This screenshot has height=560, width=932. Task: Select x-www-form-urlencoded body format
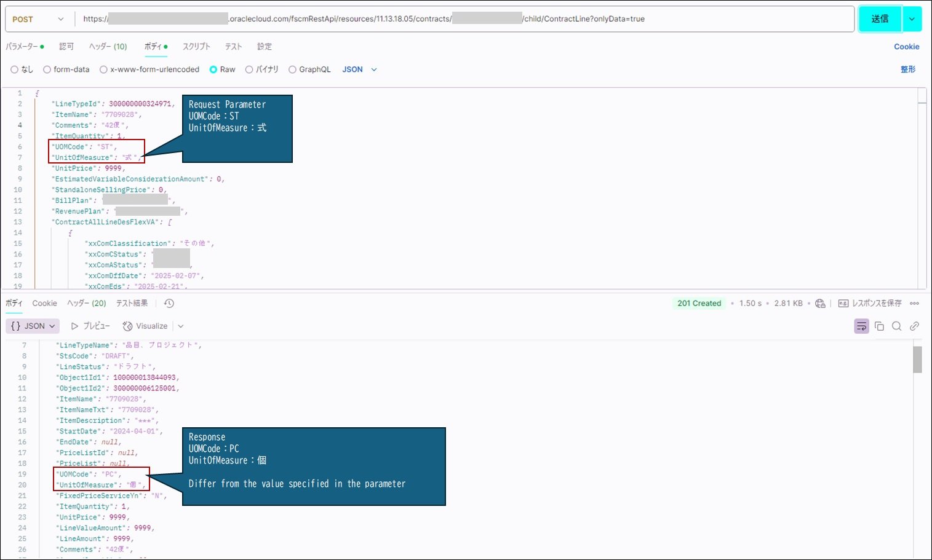[x=149, y=69]
